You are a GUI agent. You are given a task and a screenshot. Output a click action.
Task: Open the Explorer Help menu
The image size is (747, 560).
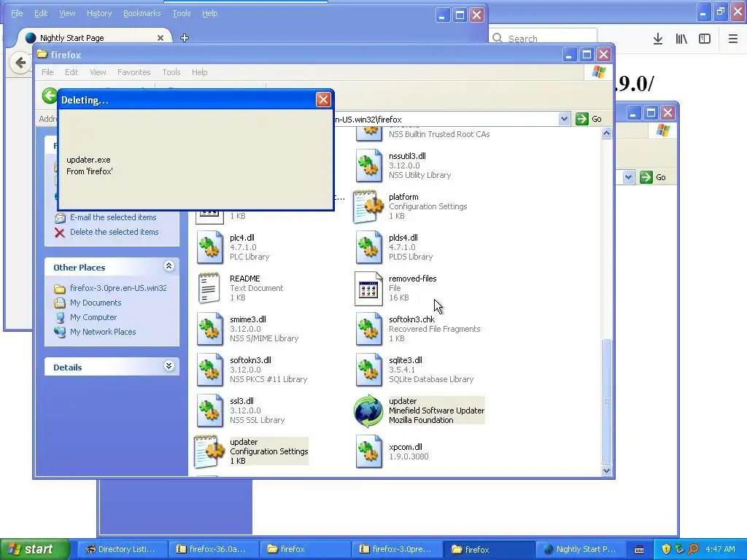click(200, 72)
